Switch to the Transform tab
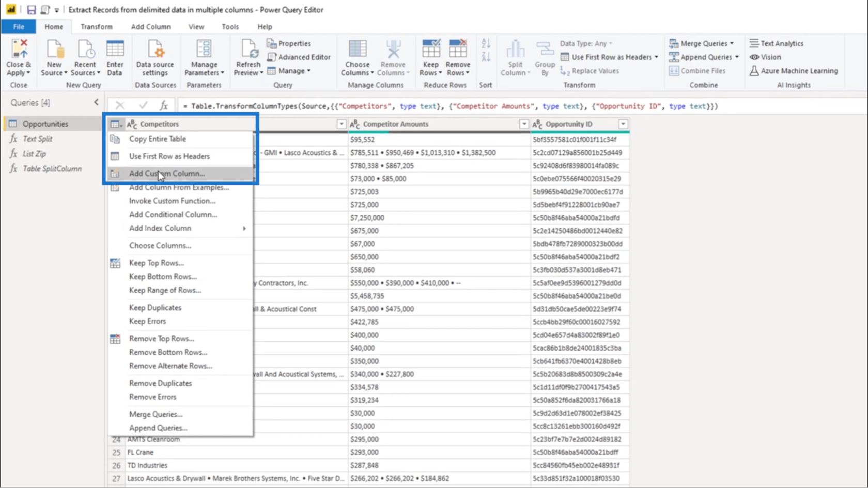 point(97,26)
